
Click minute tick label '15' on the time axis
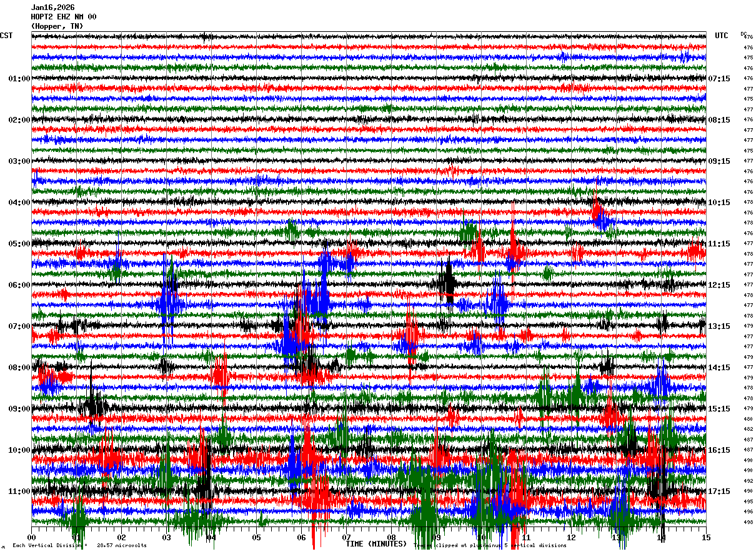click(706, 538)
